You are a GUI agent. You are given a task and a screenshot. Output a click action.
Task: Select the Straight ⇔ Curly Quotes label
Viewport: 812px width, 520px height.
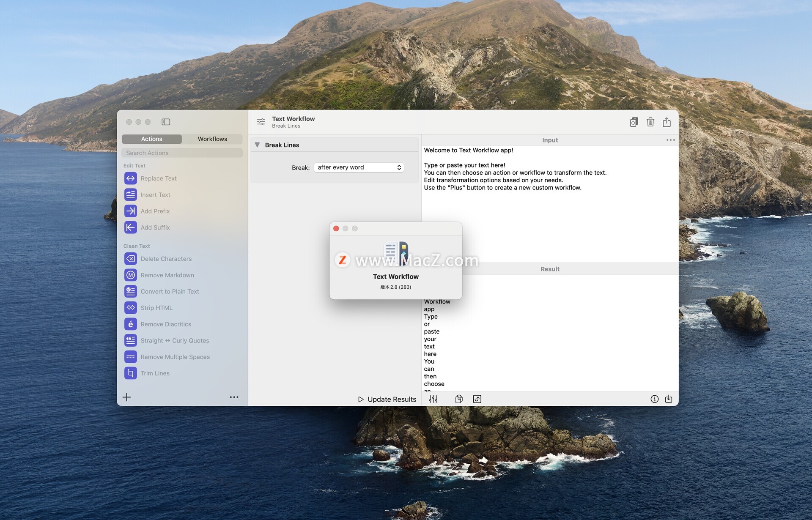(x=175, y=340)
